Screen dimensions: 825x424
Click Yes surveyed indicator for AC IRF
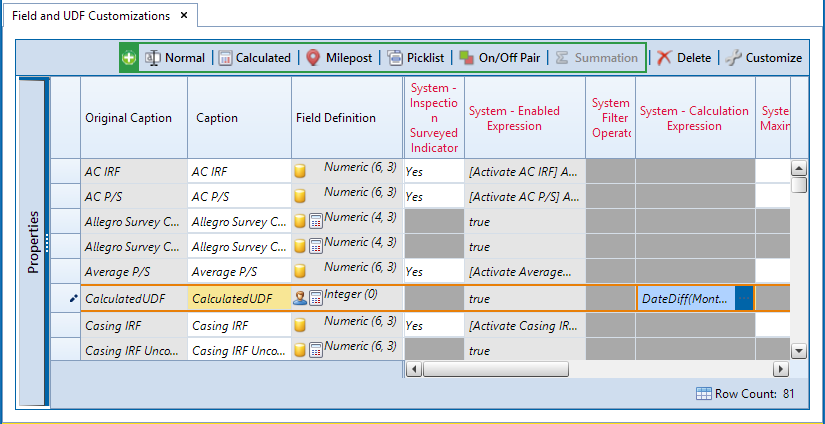tap(434, 171)
